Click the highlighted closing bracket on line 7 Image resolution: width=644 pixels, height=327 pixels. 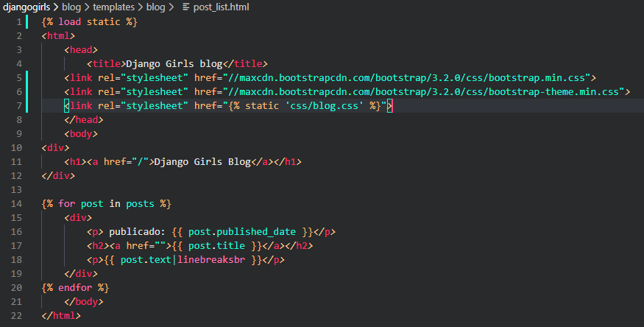(x=390, y=105)
